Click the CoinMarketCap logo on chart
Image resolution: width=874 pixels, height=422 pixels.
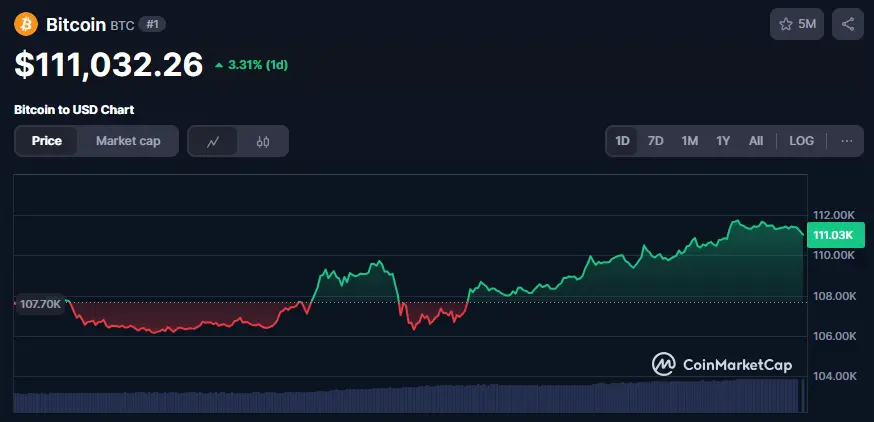pyautogui.click(x=722, y=365)
